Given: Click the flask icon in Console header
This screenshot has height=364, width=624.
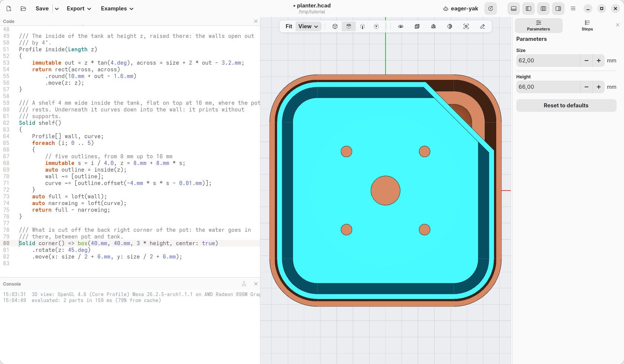Looking at the screenshot, I should (244, 284).
